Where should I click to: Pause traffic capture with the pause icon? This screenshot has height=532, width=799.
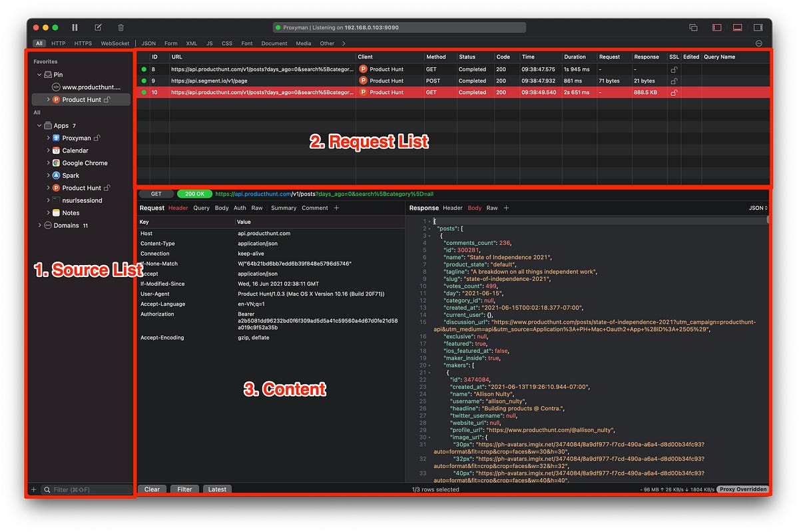click(x=75, y=27)
